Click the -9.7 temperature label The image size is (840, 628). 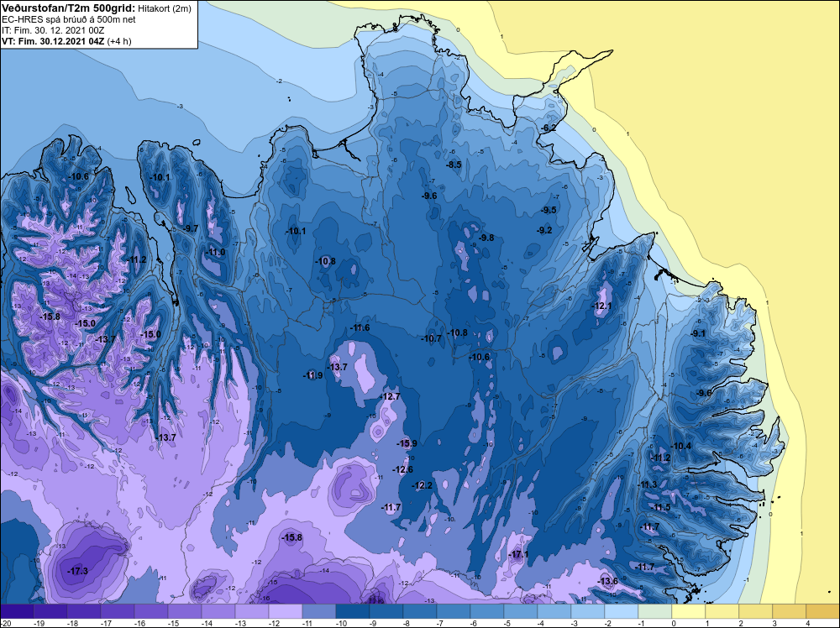click(190, 228)
